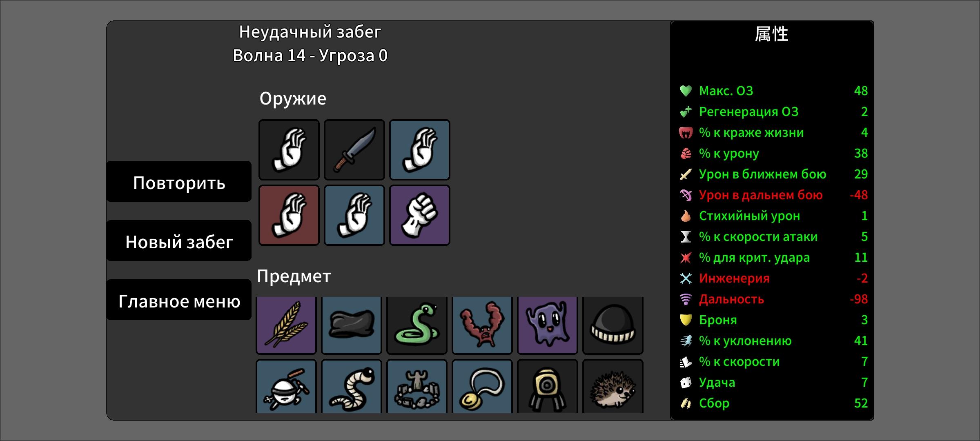
Task: Select the red-background hand weapon
Action: click(x=289, y=215)
